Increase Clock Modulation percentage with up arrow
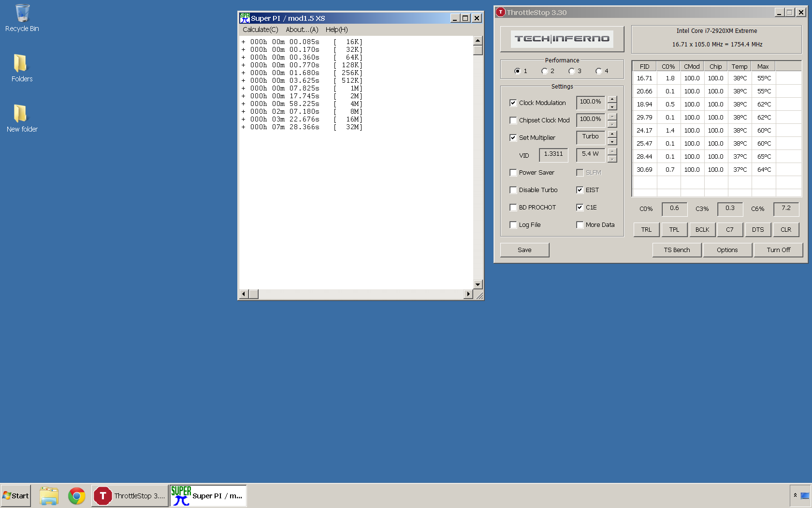812x508 pixels. point(612,99)
